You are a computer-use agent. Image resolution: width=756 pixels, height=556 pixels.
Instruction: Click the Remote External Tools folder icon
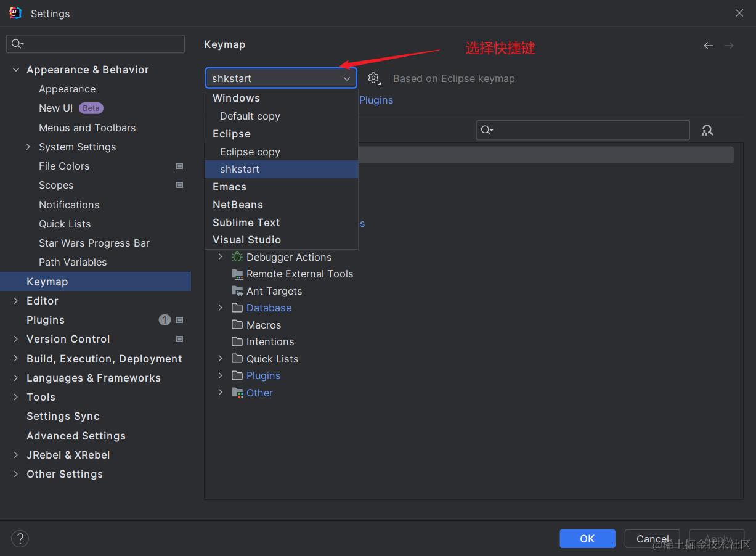coord(237,274)
